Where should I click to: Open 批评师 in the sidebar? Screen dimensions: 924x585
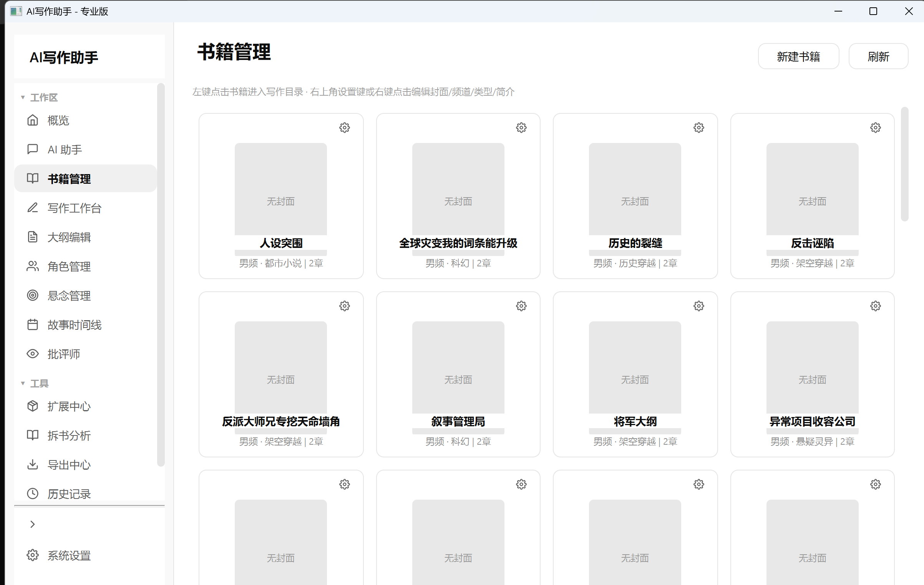tap(86, 354)
